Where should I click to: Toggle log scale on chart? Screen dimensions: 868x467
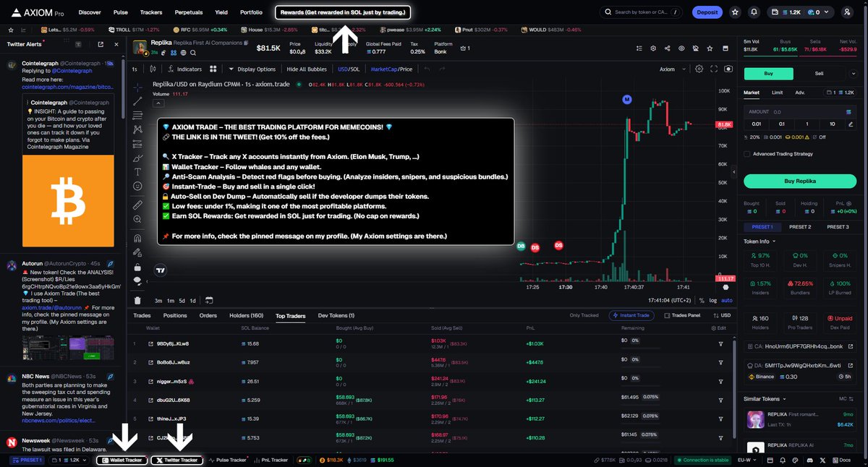[x=714, y=300]
